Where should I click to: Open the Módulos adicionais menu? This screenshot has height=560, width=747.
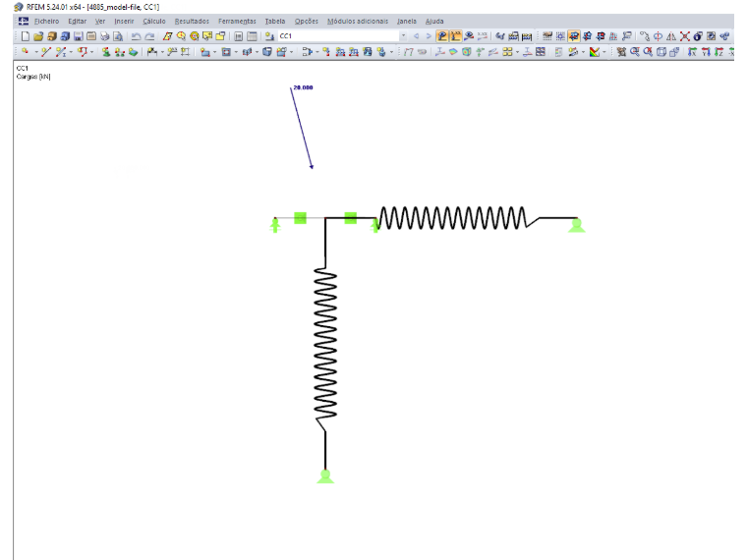tap(358, 22)
